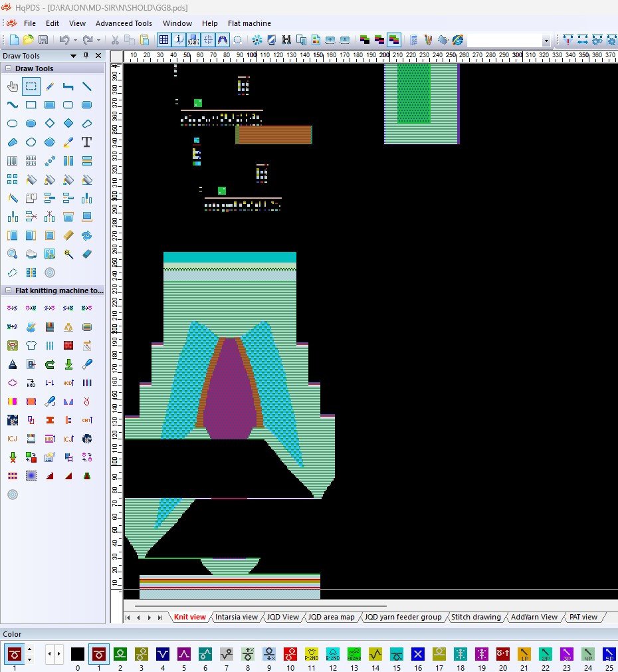This screenshot has width=618, height=672.
Task: Pick color swatch number 10
Action: [290, 654]
